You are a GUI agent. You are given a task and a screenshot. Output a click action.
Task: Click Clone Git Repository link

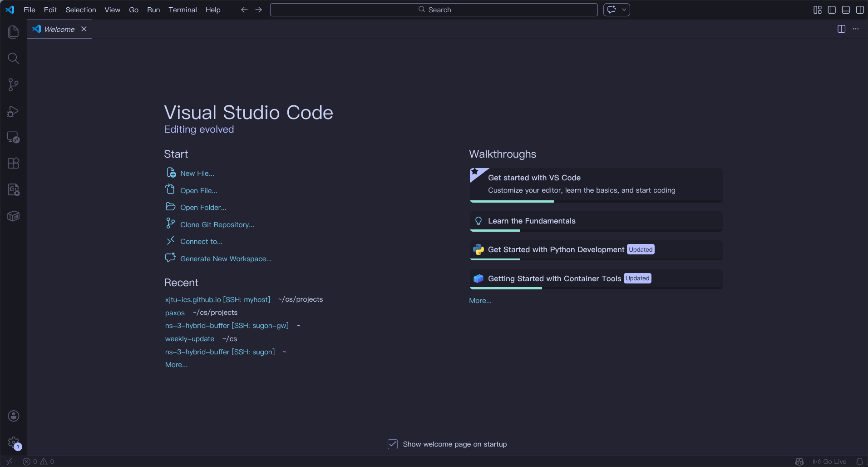pos(217,225)
